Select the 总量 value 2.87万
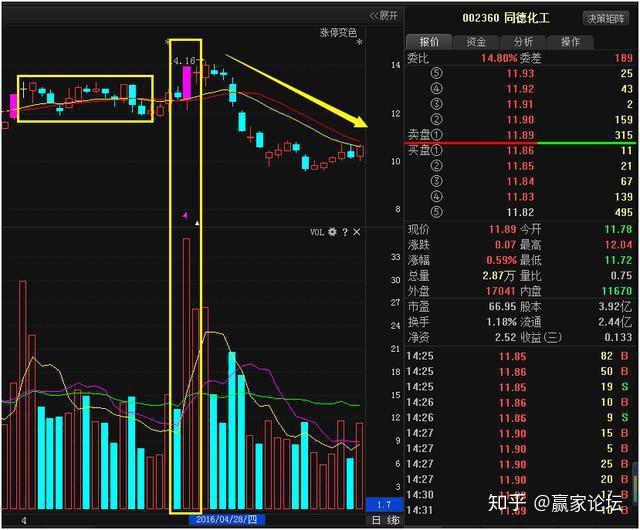This screenshot has width=640, height=530. click(499, 276)
